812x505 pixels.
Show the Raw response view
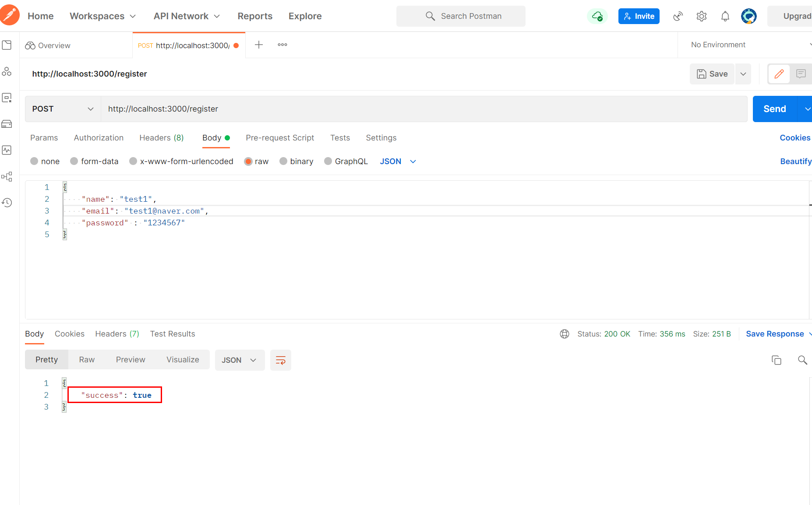pyautogui.click(x=87, y=360)
